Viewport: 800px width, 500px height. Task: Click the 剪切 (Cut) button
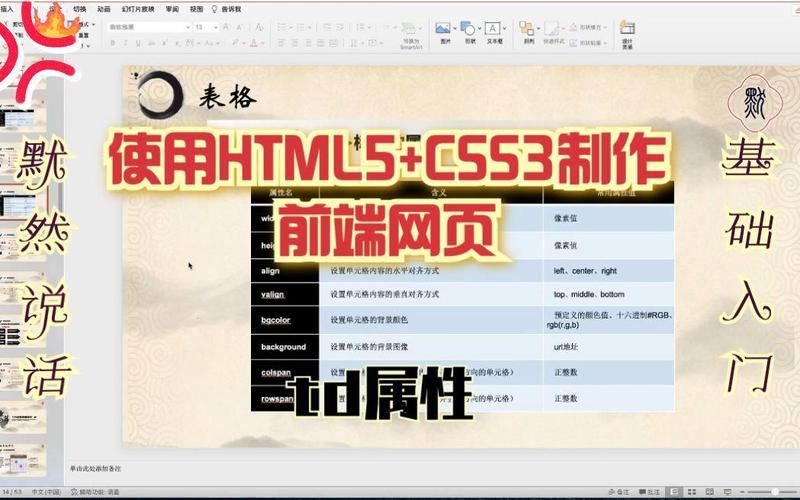18,24
